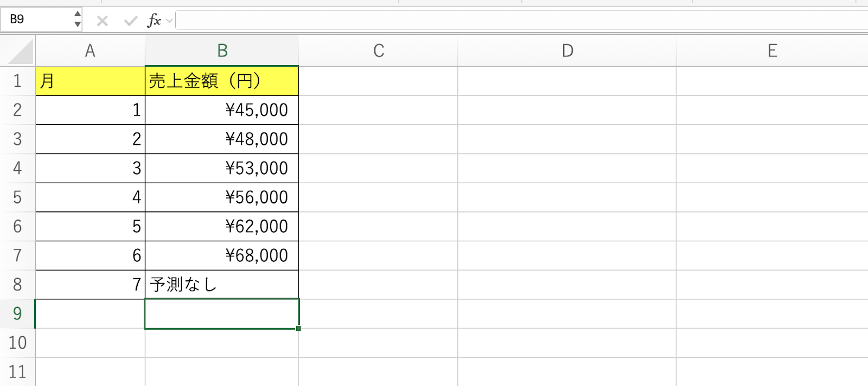This screenshot has width=868, height=386.
Task: Open the Name Box dropdown arrows
Action: [x=78, y=20]
